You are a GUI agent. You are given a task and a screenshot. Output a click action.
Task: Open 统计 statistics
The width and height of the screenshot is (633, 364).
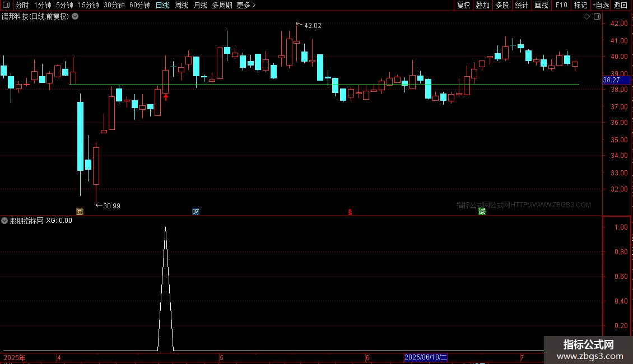point(522,5)
